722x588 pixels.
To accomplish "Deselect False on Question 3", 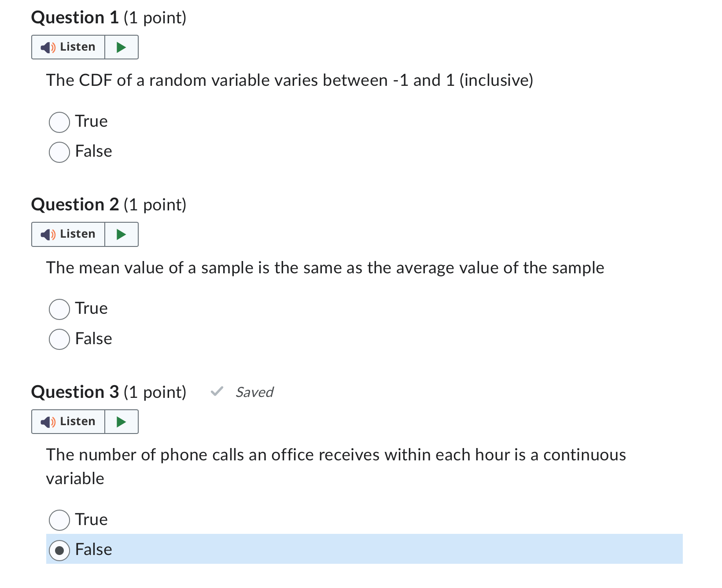I will (x=59, y=550).
